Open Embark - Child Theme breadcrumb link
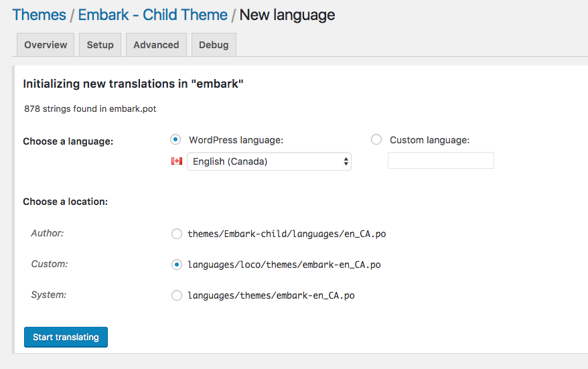Viewport: 588px width, 369px height. (153, 15)
